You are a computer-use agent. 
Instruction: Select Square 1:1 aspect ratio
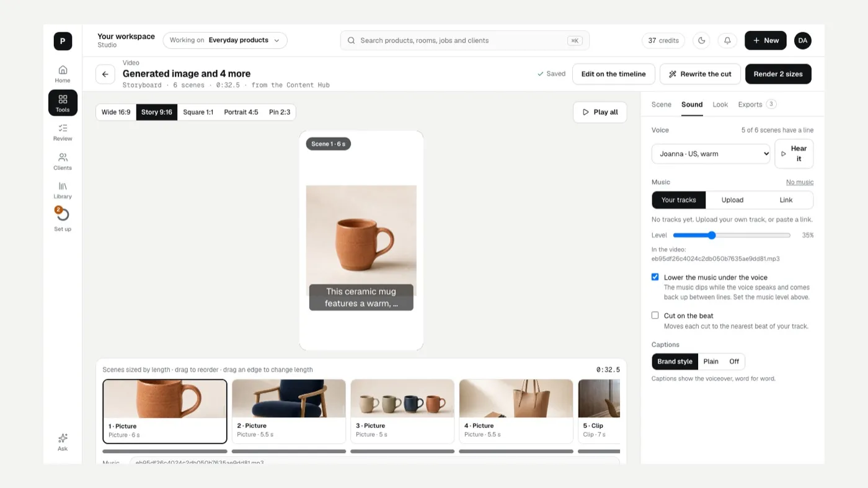coord(198,112)
